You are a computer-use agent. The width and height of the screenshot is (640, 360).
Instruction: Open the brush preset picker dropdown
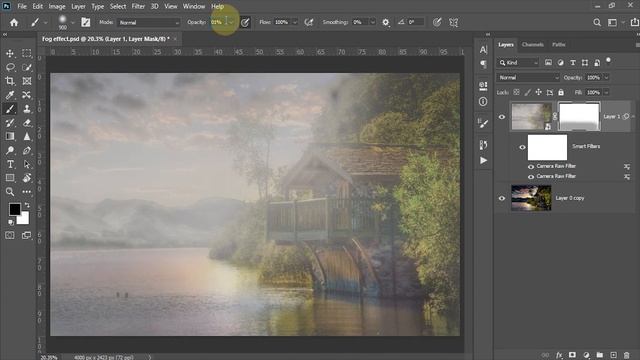coord(72,22)
